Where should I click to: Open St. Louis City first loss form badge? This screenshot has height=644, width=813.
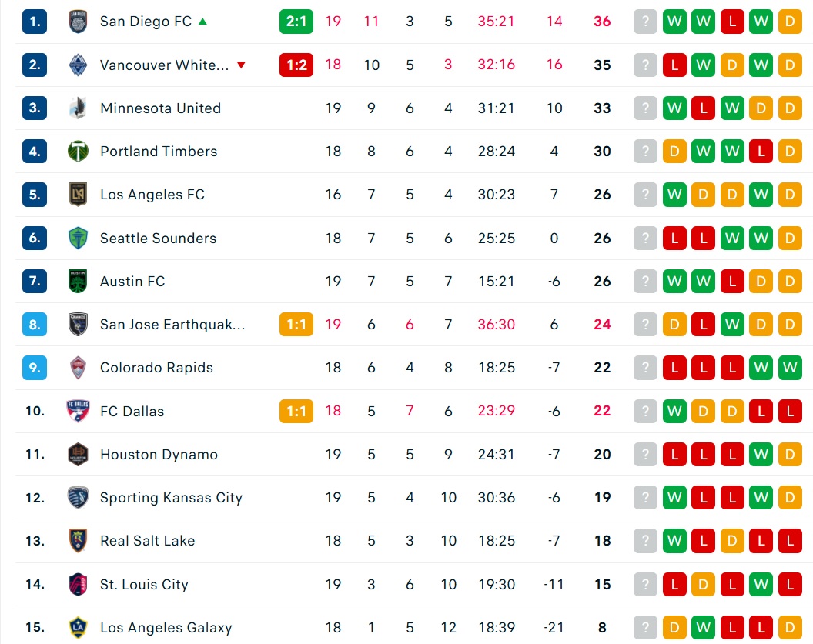(x=674, y=585)
